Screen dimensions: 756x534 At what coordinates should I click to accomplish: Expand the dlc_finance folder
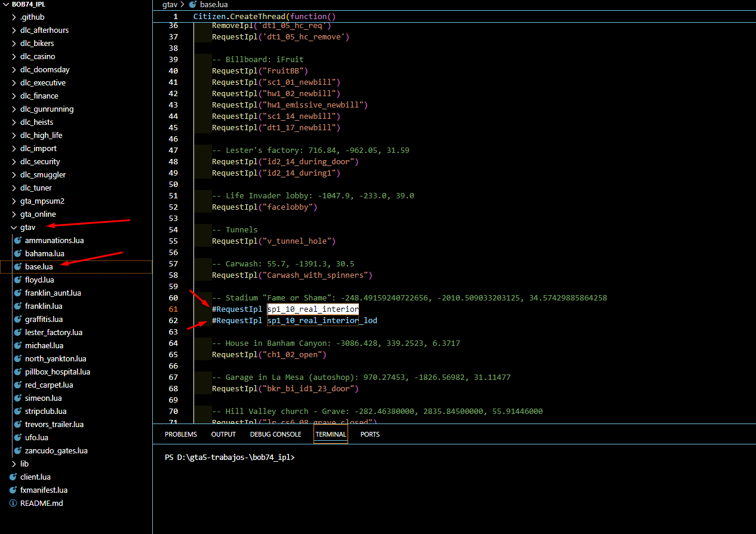(x=14, y=96)
